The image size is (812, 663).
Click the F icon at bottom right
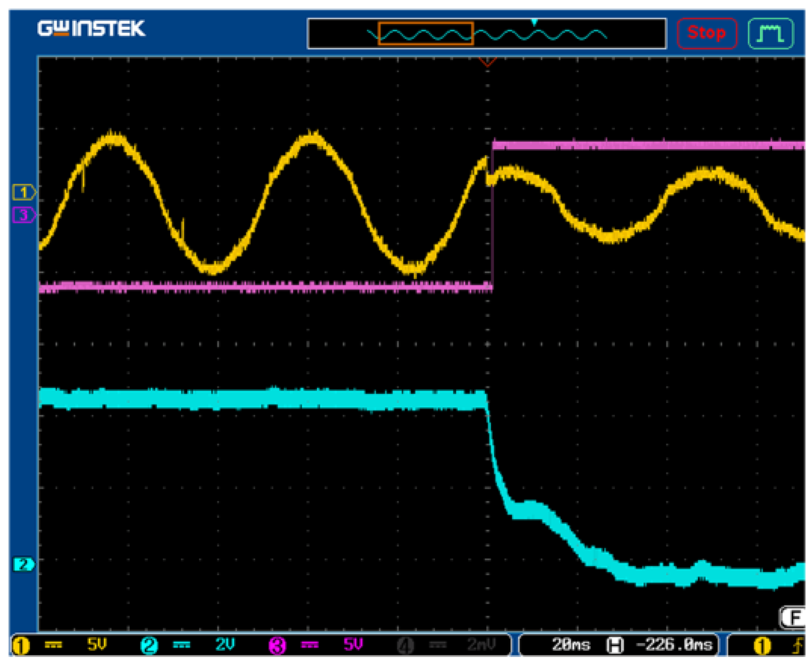pos(793,617)
